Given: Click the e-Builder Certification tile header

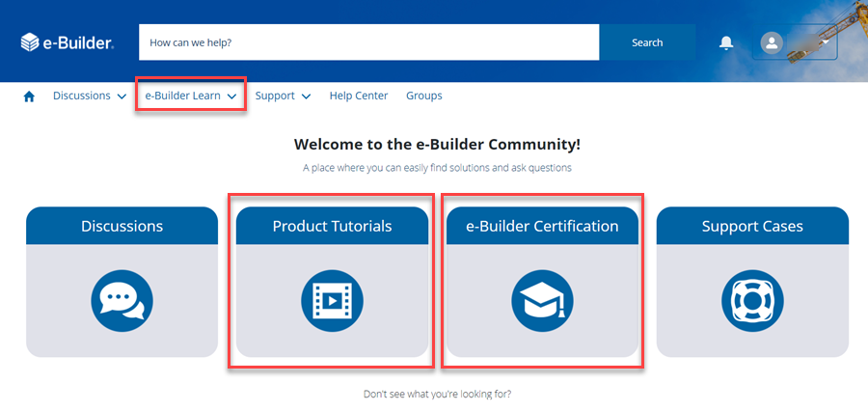Looking at the screenshot, I should coord(542,227).
